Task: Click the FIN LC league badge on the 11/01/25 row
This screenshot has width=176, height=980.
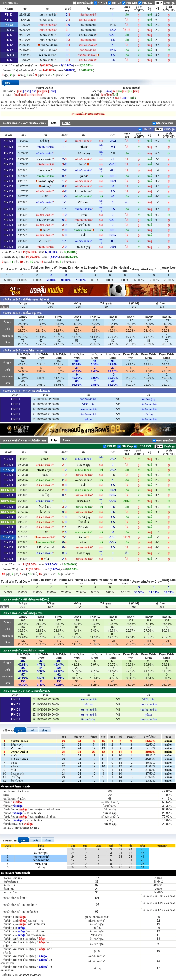Action: (9, 55)
